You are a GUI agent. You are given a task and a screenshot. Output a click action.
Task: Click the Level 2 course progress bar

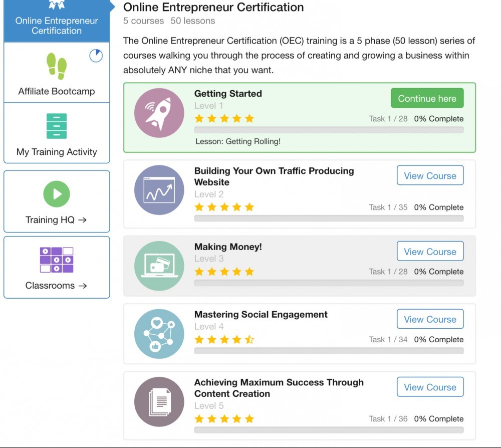point(329,218)
